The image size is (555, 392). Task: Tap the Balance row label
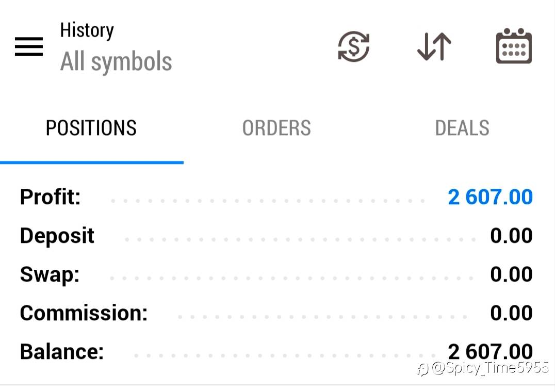(x=62, y=352)
